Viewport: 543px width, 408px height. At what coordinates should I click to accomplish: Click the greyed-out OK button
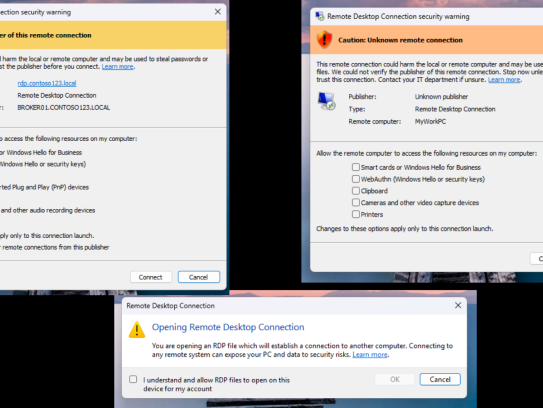click(x=395, y=379)
